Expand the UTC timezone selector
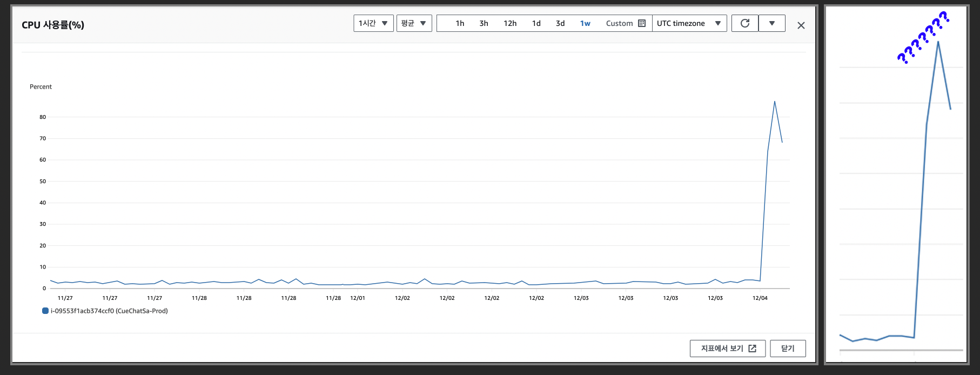The image size is (980, 375). click(689, 23)
